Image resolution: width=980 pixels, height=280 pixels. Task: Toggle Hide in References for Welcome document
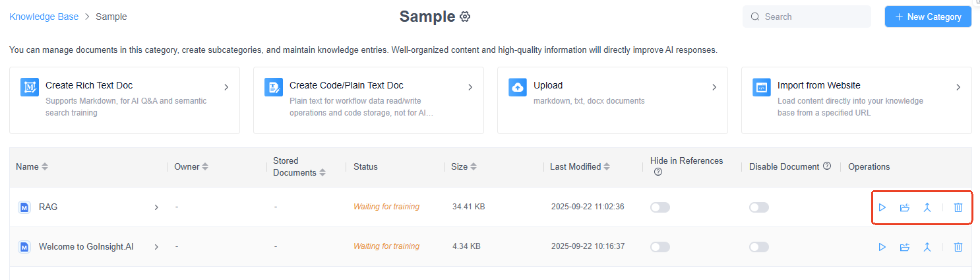(659, 247)
